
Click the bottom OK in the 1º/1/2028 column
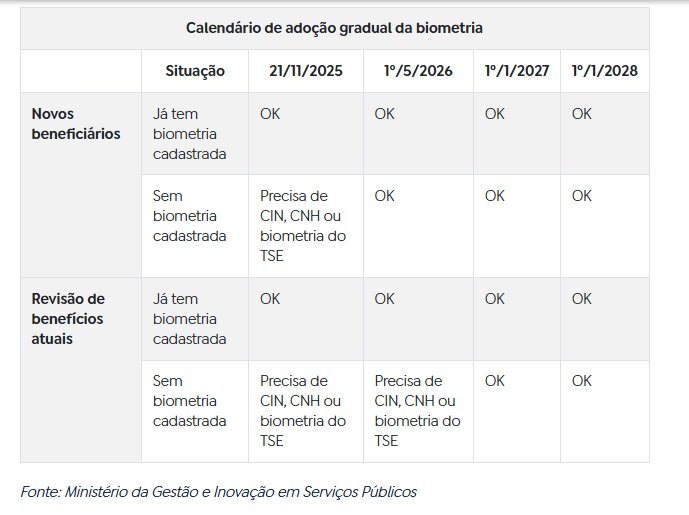(582, 381)
